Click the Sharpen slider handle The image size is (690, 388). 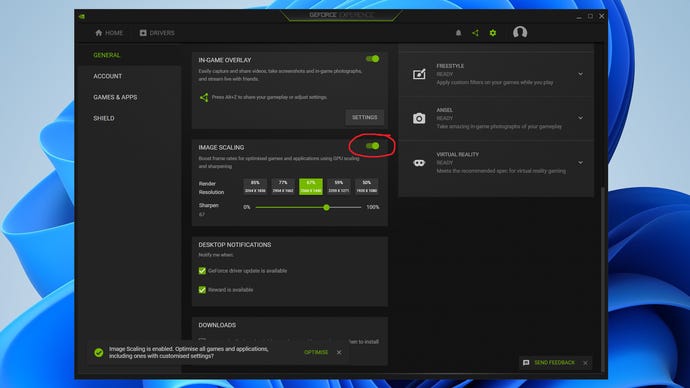[x=326, y=207]
